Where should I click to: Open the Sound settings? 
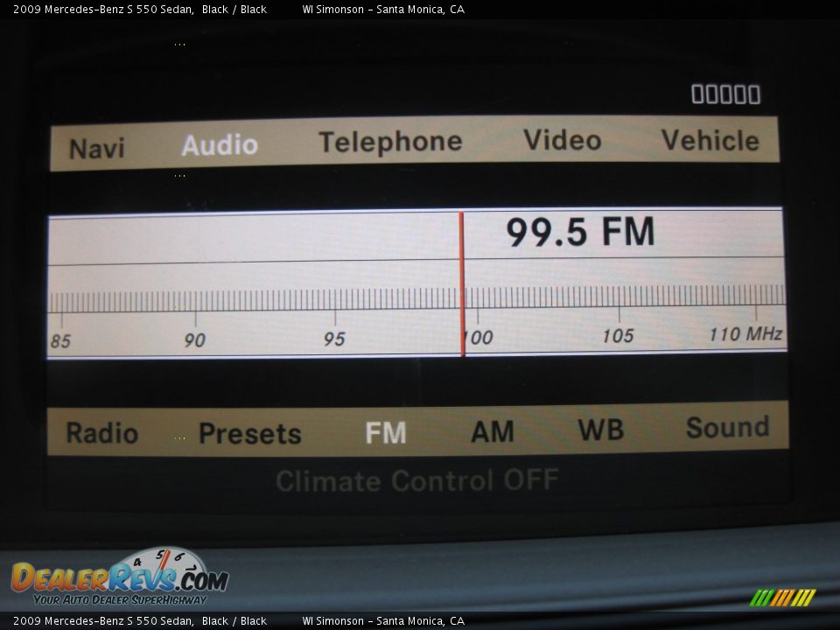pos(727,428)
